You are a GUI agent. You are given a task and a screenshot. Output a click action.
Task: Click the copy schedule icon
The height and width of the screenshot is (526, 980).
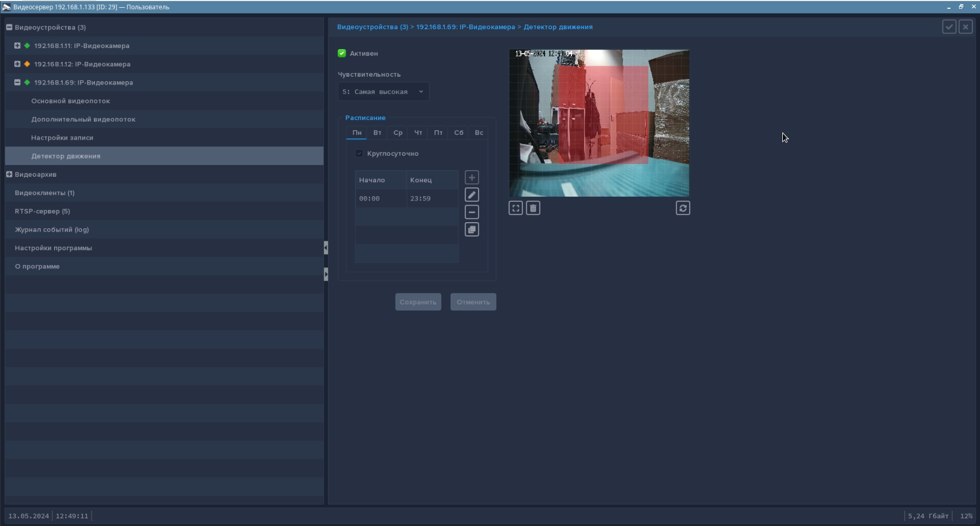click(x=472, y=230)
